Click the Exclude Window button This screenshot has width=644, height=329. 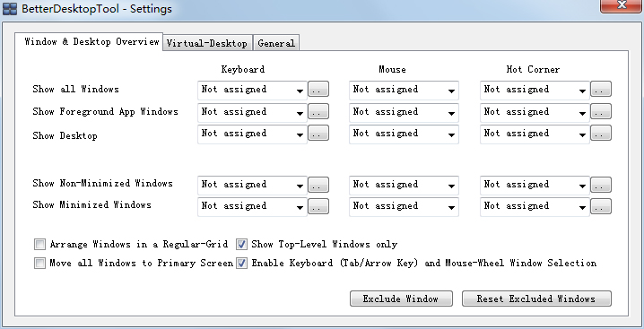(401, 299)
